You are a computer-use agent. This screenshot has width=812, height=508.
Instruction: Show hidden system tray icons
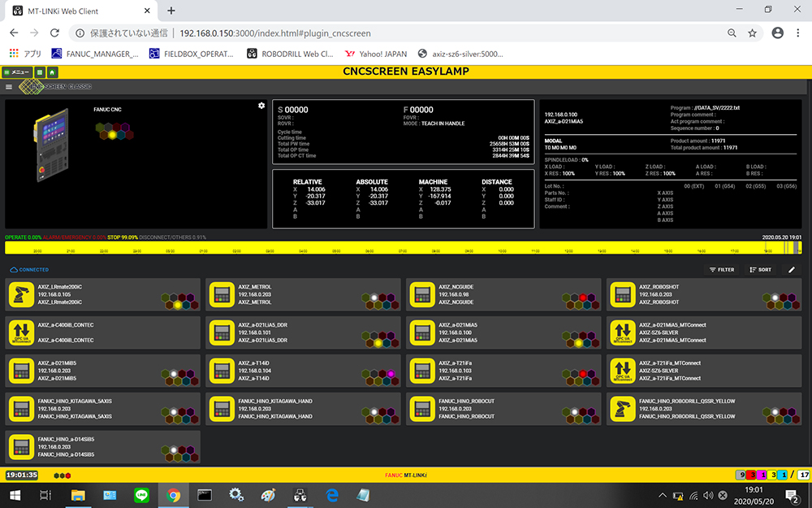(663, 495)
